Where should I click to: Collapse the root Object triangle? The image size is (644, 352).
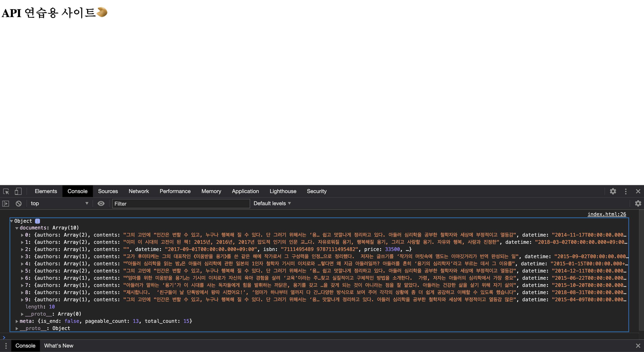[11, 221]
